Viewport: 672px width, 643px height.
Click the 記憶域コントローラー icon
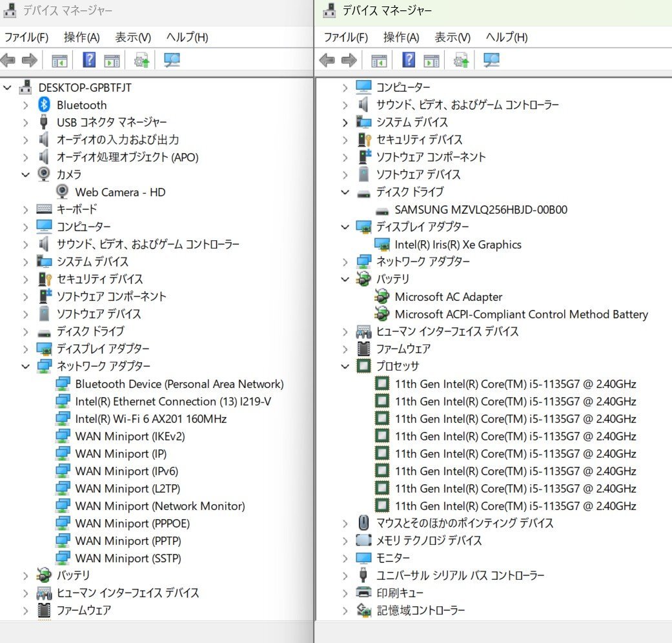click(x=364, y=610)
